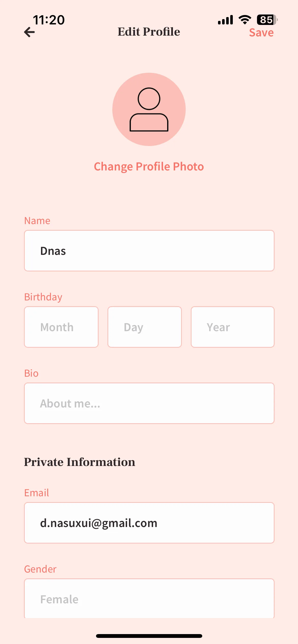The width and height of the screenshot is (298, 644).
Task: Open the Month birthday dropdown
Action: [x=61, y=327]
